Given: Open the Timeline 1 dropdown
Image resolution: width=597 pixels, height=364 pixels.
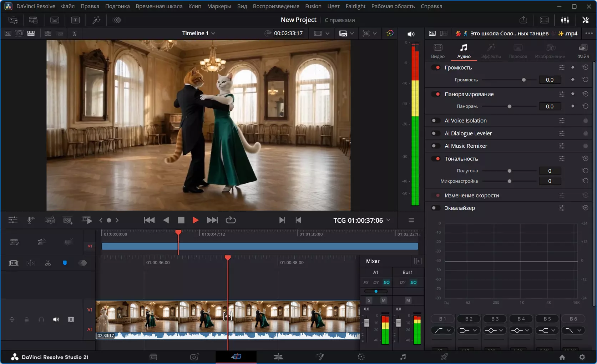Looking at the screenshot, I should [x=198, y=33].
